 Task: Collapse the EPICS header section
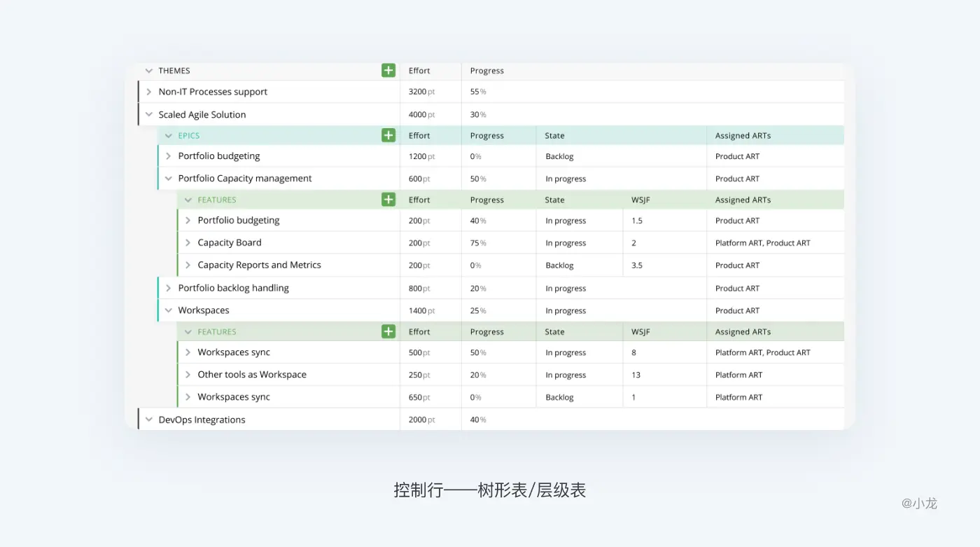168,136
